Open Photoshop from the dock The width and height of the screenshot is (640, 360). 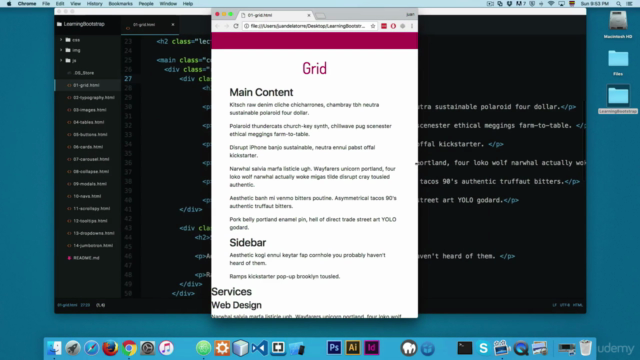(x=334, y=348)
